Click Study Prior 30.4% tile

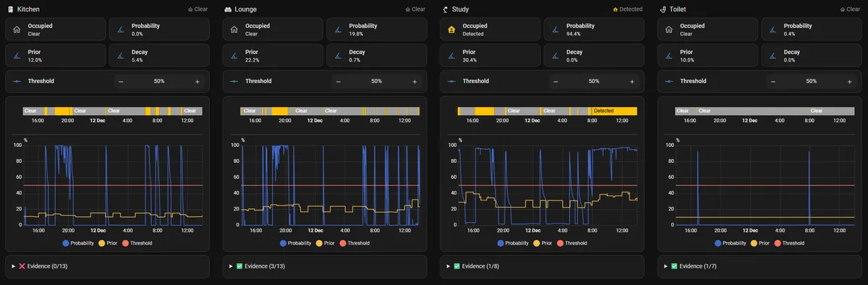[x=490, y=56]
